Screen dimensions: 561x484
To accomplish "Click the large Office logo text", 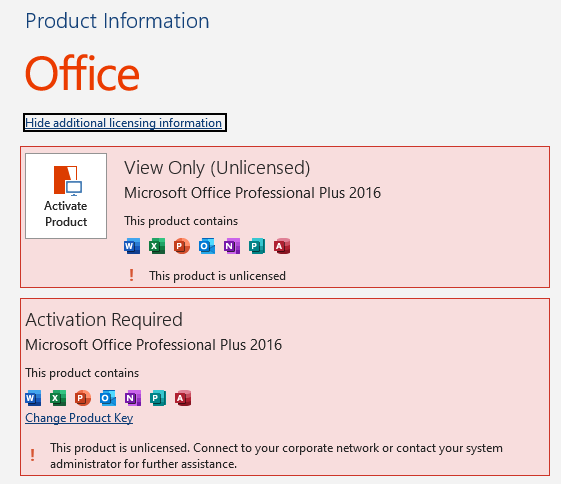I will coord(82,73).
